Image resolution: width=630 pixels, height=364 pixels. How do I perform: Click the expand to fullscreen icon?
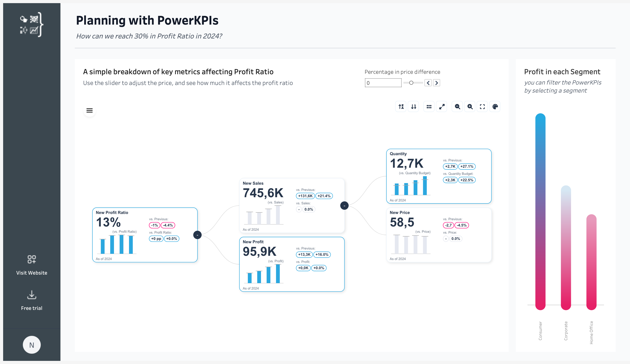(x=482, y=107)
